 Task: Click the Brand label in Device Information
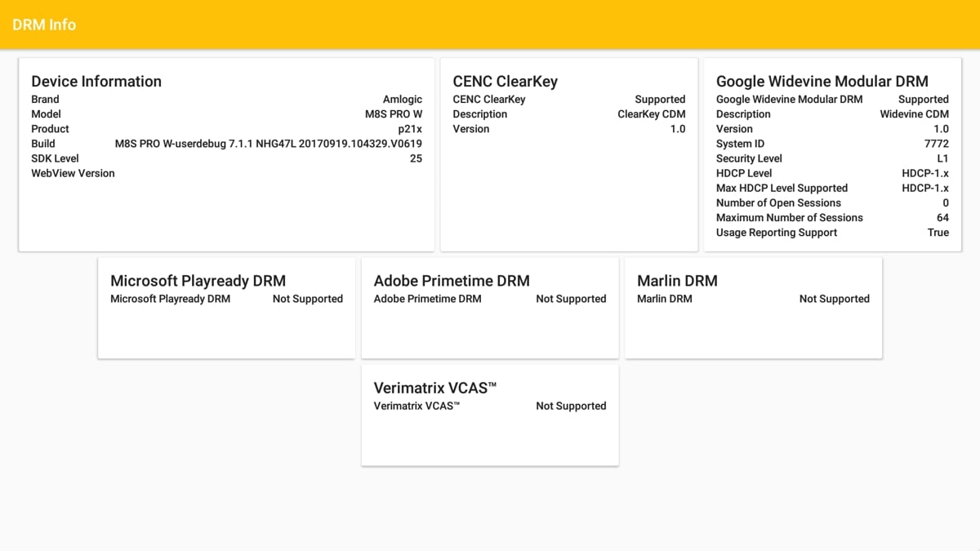pyautogui.click(x=45, y=100)
